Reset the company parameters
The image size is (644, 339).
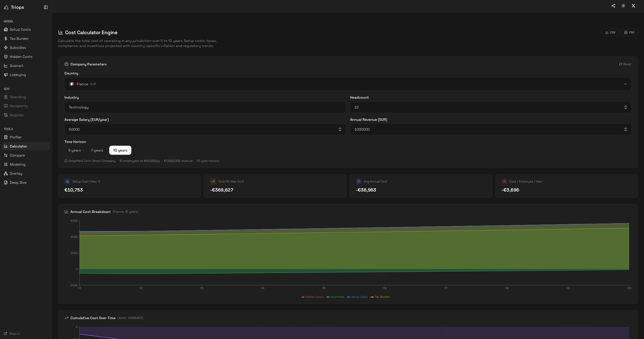(x=625, y=64)
